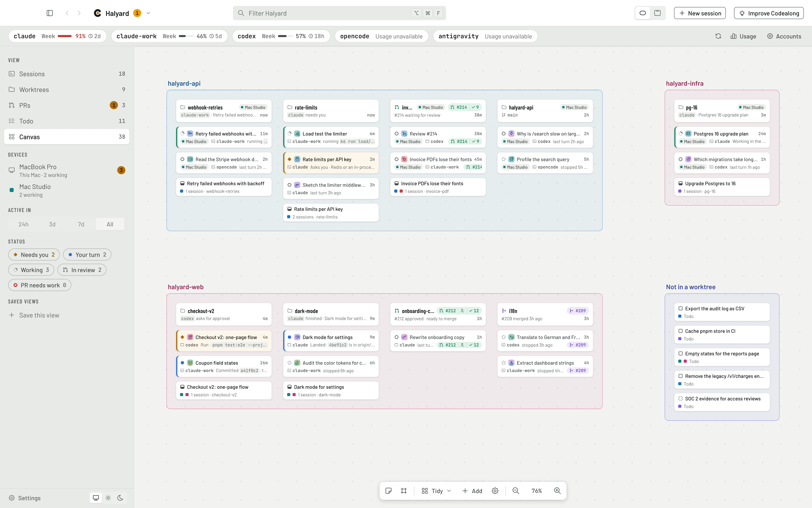Screen dimensions: 812x508
Task: Click the New session button
Action: (700, 13)
